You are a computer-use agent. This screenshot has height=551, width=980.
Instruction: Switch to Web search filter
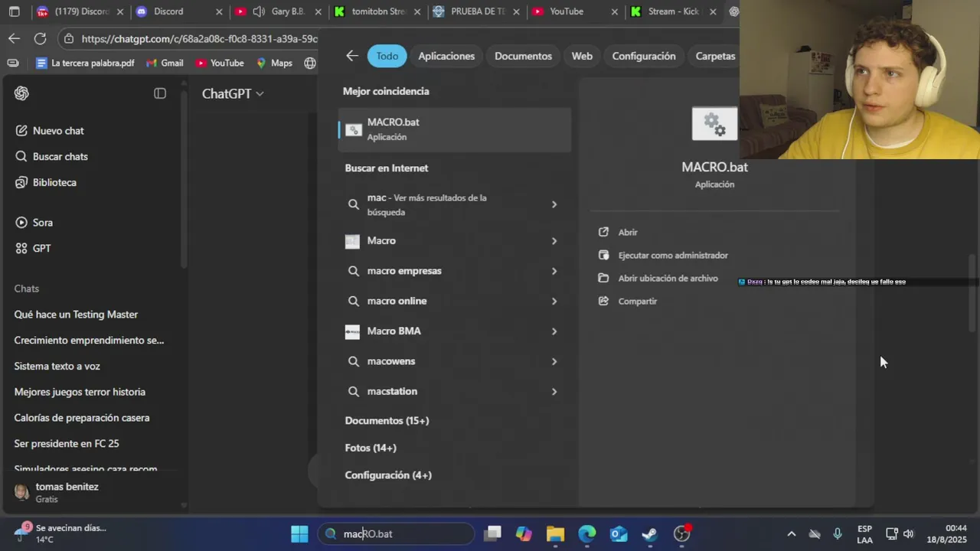click(582, 56)
